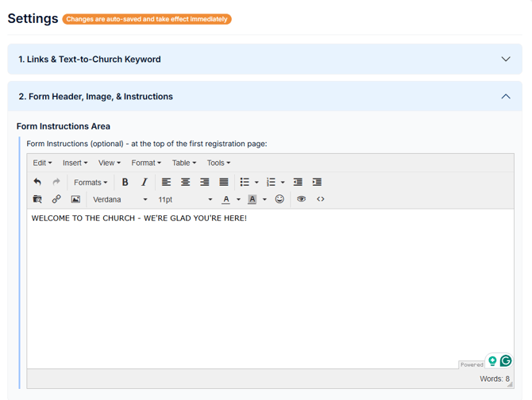The image size is (532, 400).
Task: Insert a numbered list
Action: click(271, 182)
